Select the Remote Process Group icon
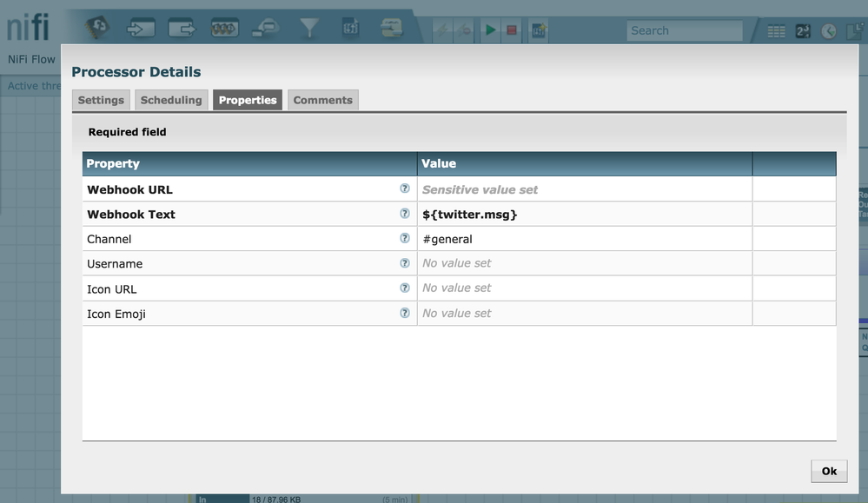The width and height of the screenshot is (868, 503). pyautogui.click(x=266, y=28)
